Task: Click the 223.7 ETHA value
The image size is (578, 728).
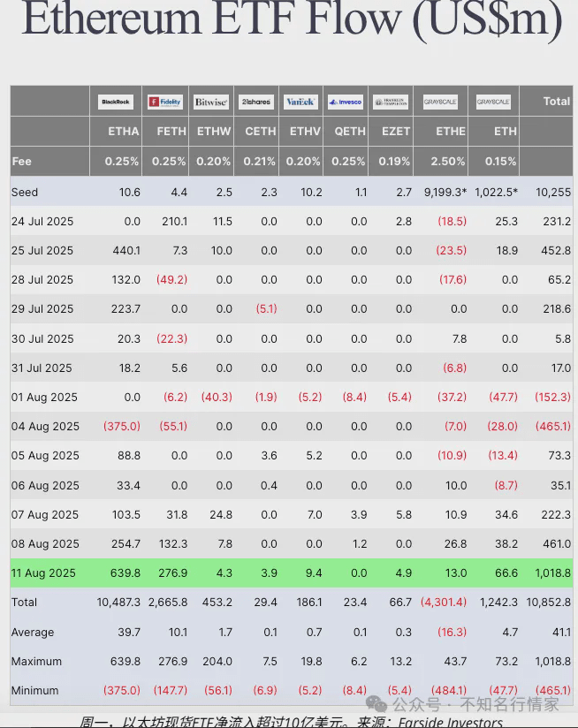Action: (x=125, y=309)
